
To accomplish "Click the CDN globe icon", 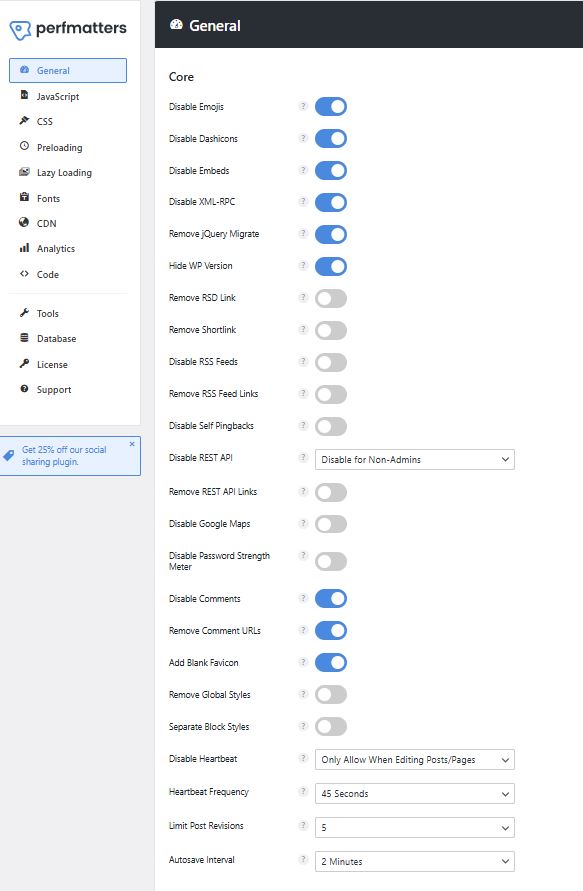I will point(24,222).
